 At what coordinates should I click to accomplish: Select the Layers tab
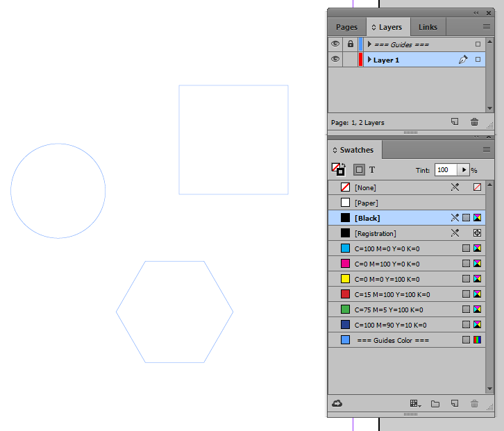(388, 27)
